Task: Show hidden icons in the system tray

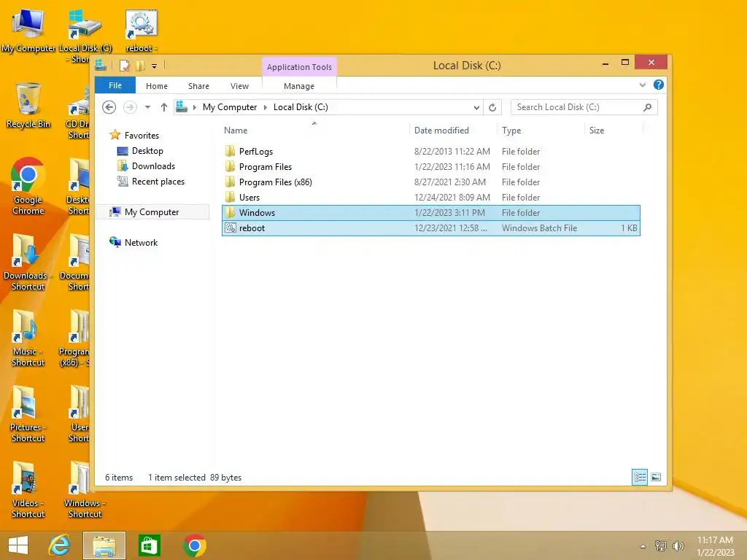Action: 643,546
